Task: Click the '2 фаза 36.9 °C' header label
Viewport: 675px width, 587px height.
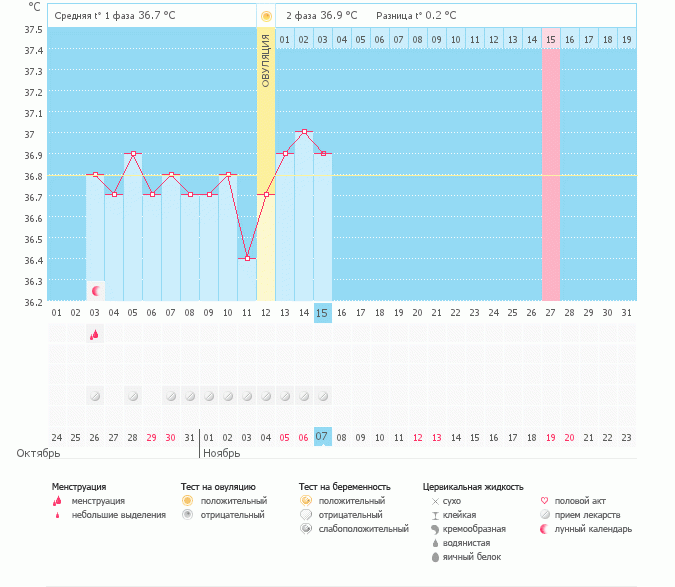Action: tap(323, 16)
